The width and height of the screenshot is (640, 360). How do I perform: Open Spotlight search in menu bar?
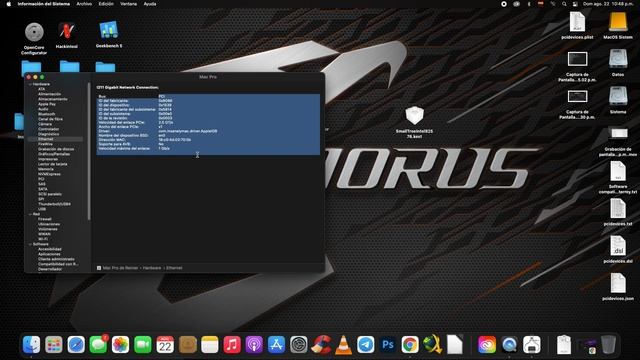[x=564, y=4]
